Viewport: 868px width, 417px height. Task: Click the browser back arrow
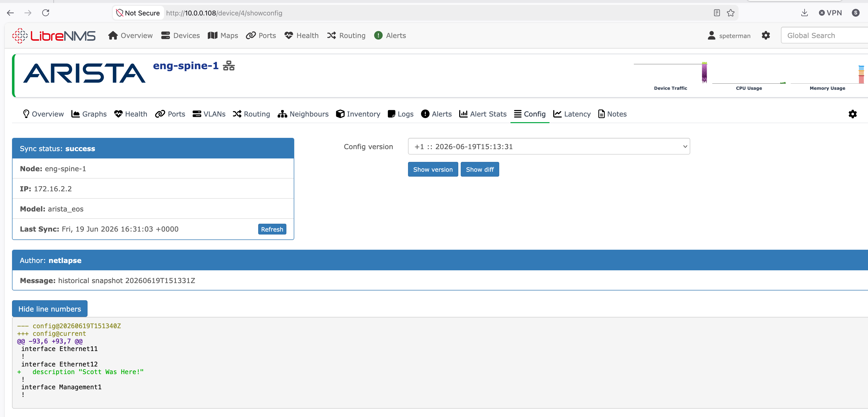coord(11,13)
